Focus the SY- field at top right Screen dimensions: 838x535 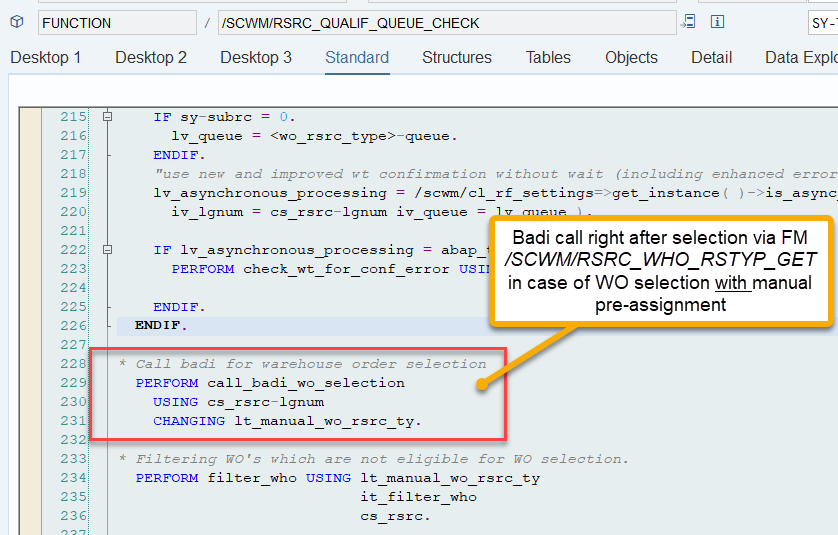823,23
